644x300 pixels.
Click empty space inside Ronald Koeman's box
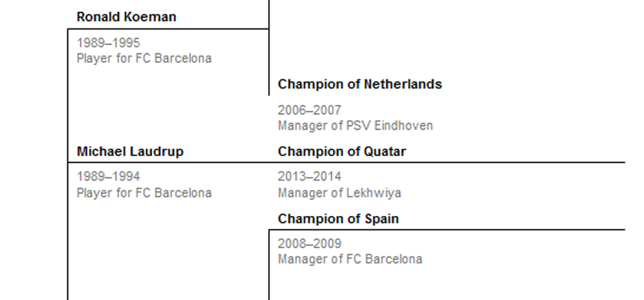(168, 103)
